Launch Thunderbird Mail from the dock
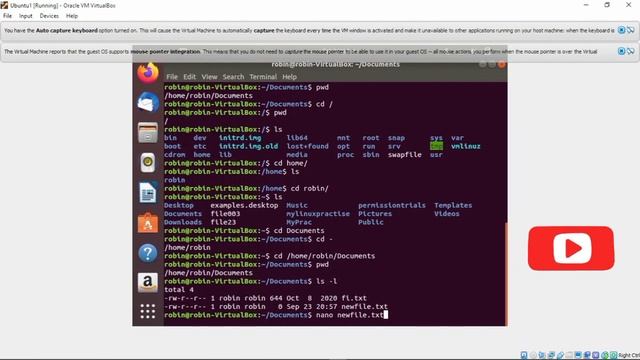This screenshot has width=640, height=360. click(x=148, y=102)
